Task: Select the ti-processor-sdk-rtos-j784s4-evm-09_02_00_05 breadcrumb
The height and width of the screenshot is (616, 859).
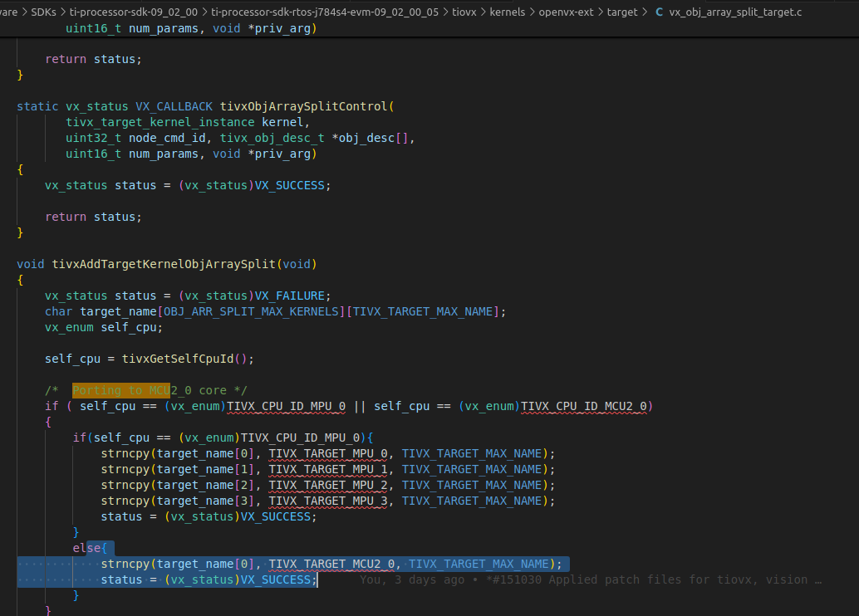Action: (x=325, y=12)
